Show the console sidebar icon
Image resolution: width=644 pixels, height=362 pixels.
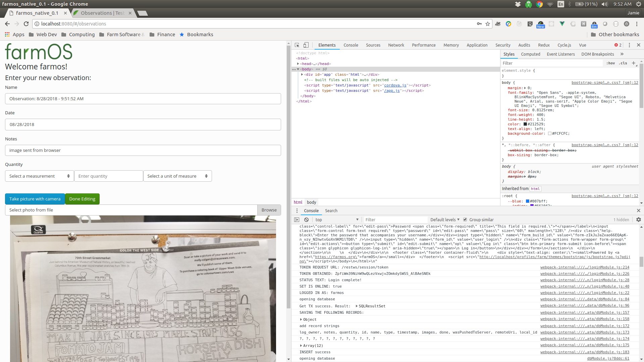297,220
